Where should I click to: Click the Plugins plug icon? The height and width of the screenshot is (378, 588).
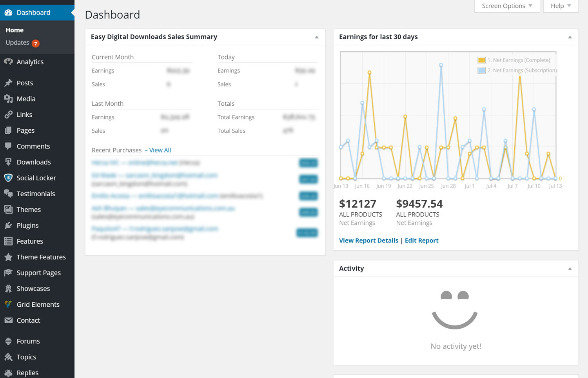pyautogui.click(x=8, y=225)
